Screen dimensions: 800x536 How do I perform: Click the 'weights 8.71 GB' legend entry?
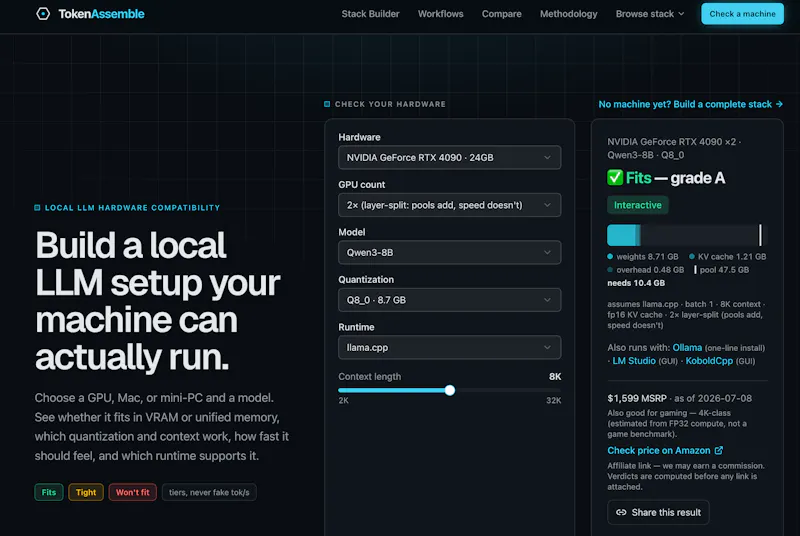point(643,257)
